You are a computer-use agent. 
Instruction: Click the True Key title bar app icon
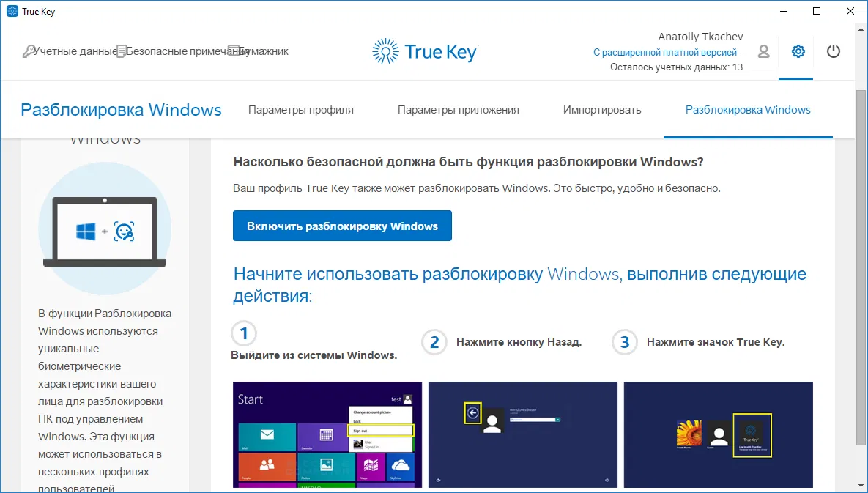12,11
